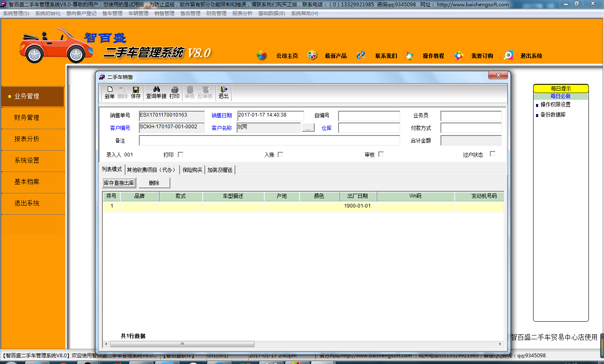Open the 售车管理 menu
Viewport: 604px width, 364px height.
tap(112, 13)
